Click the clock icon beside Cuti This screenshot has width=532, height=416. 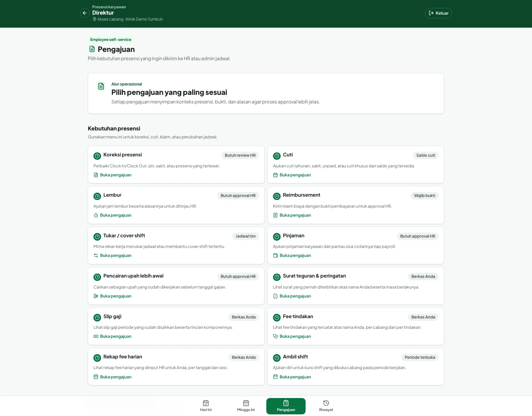(x=277, y=156)
